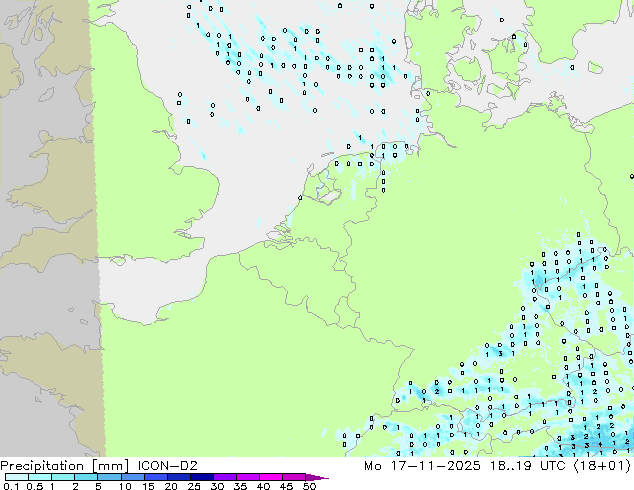Click the '10' legend value label
Viewport: 634px width, 490px height.
(125, 486)
